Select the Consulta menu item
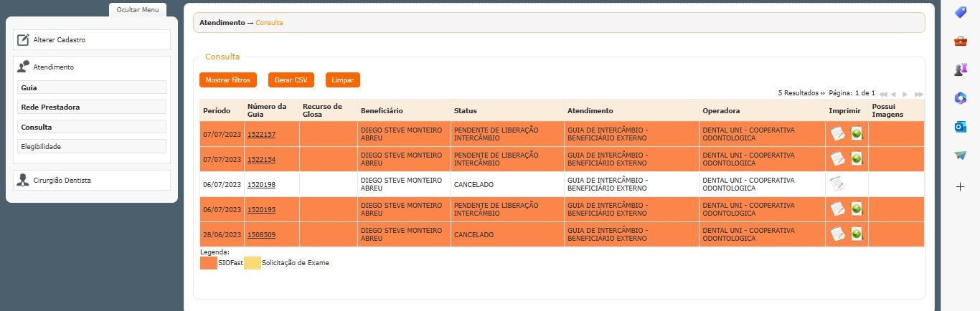The height and width of the screenshot is (311, 980). point(92,127)
